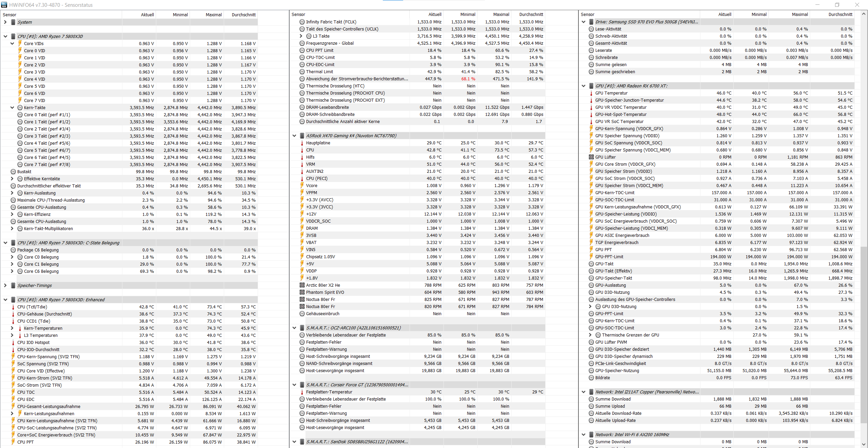The height and width of the screenshot is (448, 868).
Task: Click the thermometer icon beside CPU (Tctl/Tdie)
Action: [13, 307]
